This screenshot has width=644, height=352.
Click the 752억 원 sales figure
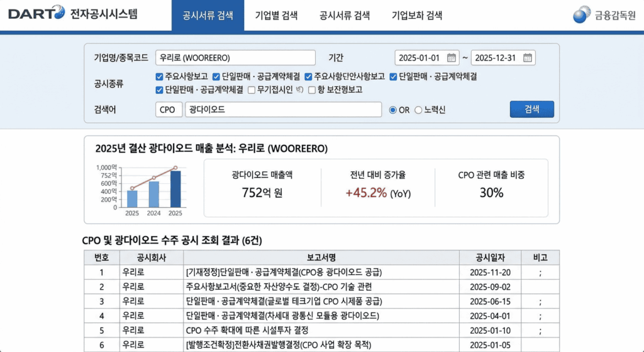tap(262, 193)
